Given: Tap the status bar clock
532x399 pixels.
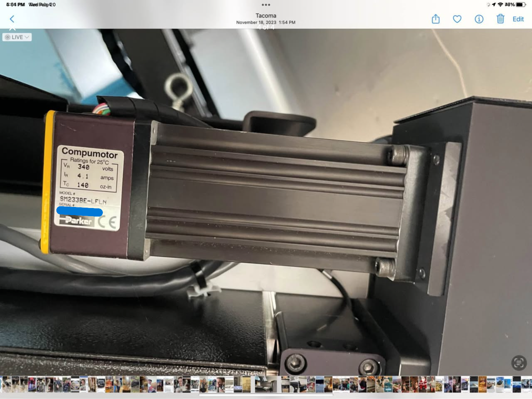Looking at the screenshot, I should (16, 5).
